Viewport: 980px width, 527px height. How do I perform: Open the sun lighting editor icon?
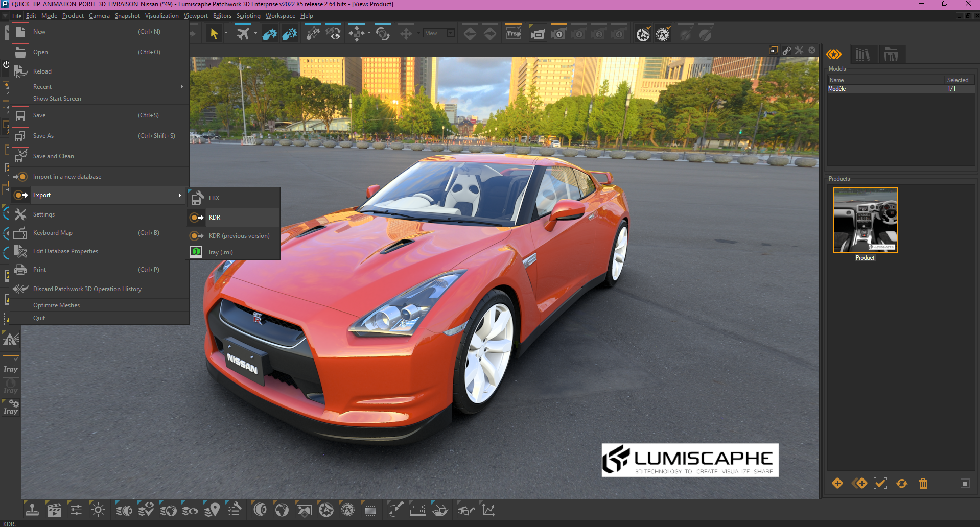[98, 509]
